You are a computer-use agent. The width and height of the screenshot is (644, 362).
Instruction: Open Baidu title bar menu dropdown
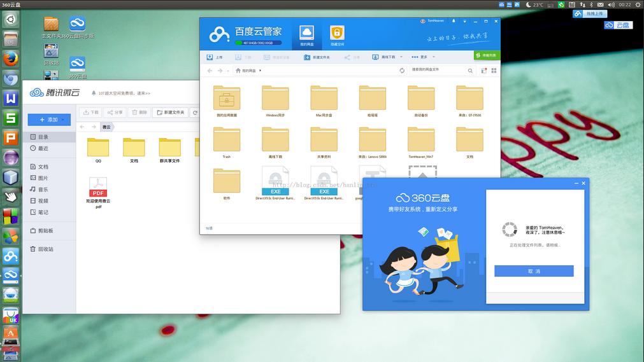tap(465, 21)
